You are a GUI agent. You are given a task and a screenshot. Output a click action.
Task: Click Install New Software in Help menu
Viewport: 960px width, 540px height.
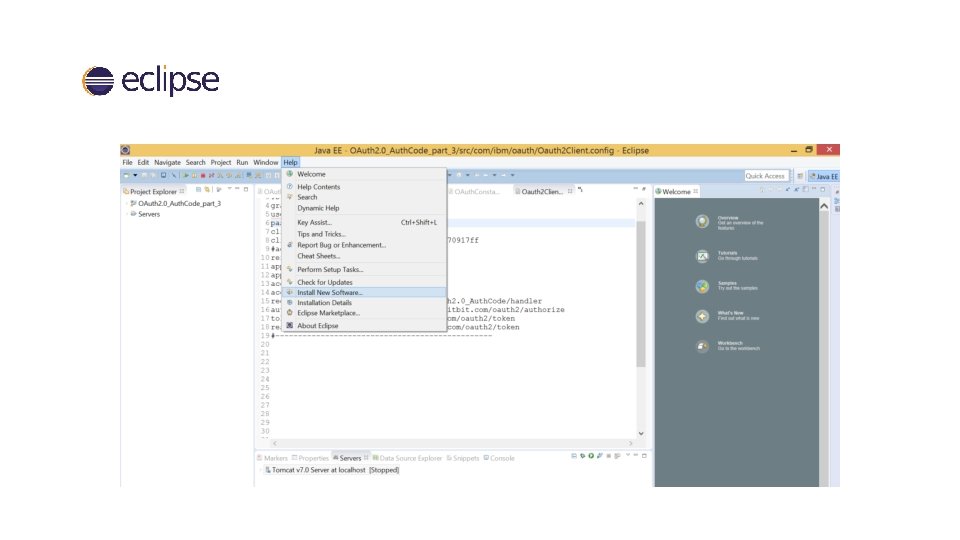click(364, 293)
